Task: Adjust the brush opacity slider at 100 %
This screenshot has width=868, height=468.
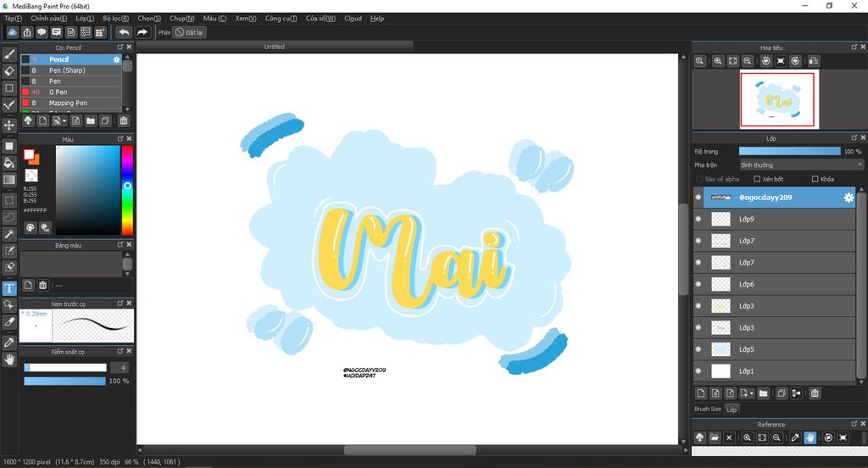Action: 64,381
